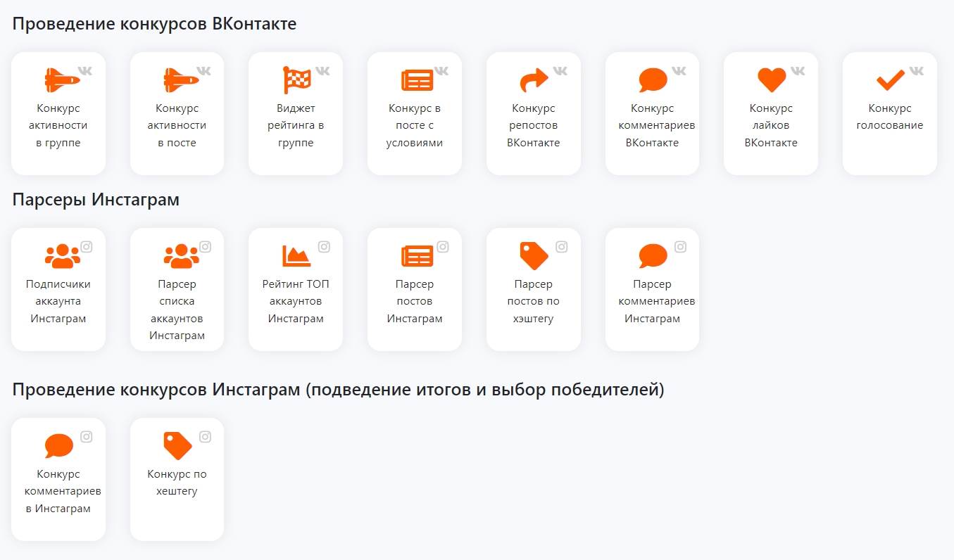Open 'Конкурс в посте с условиями' label
The width and height of the screenshot is (954, 560).
(415, 125)
